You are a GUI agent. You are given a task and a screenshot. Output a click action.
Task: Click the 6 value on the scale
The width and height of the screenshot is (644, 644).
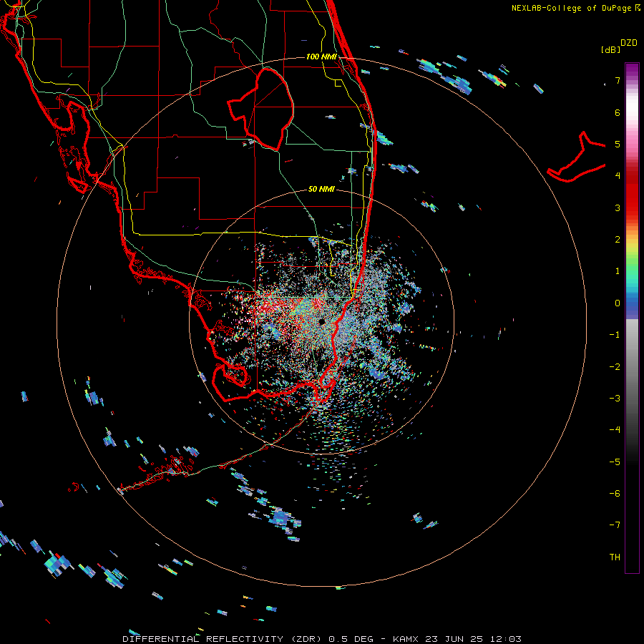tap(618, 112)
